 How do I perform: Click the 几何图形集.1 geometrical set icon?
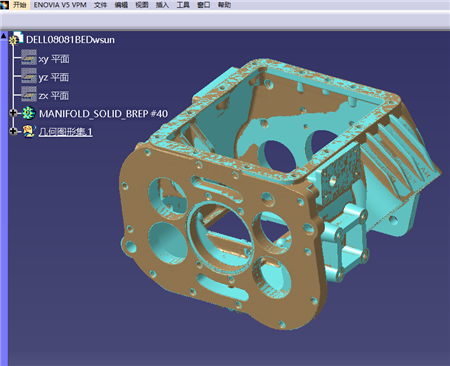(29, 132)
